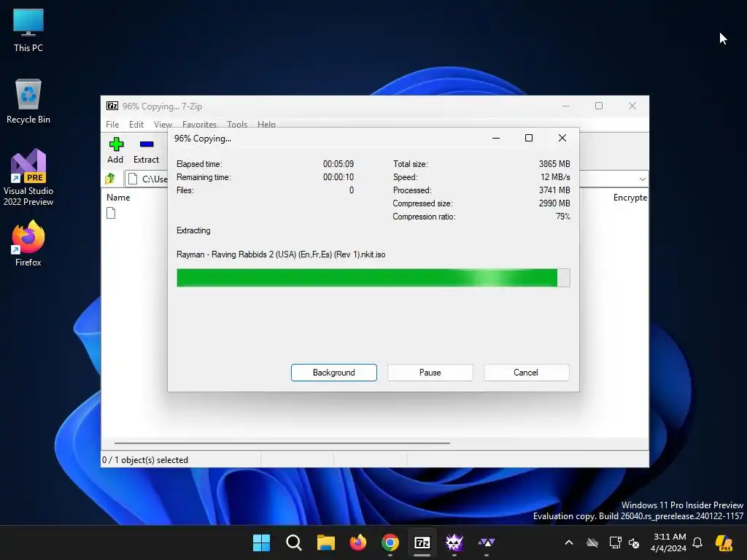Image resolution: width=747 pixels, height=560 pixels.
Task: Click the file icon in the 7-Zip list
Action: [x=111, y=213]
